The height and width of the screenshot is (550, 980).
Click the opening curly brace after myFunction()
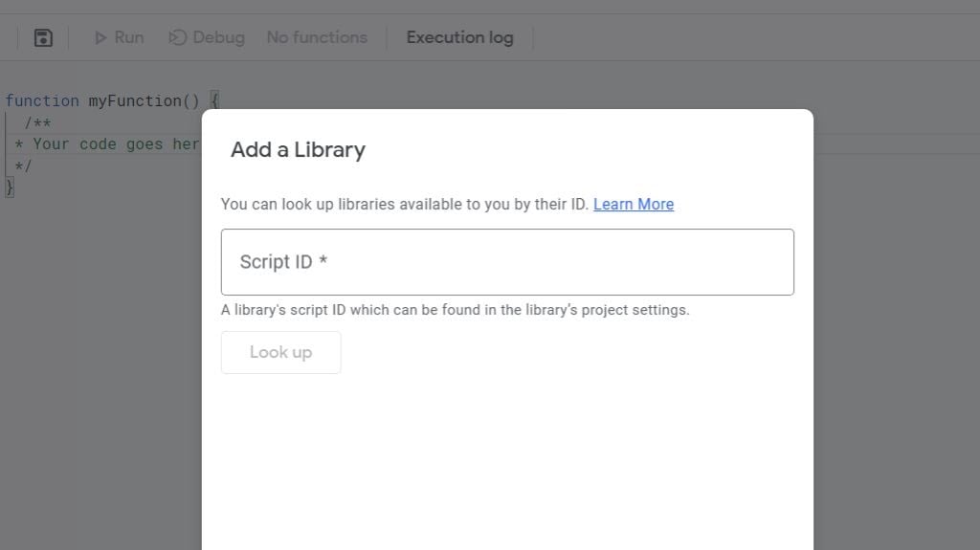pos(214,100)
